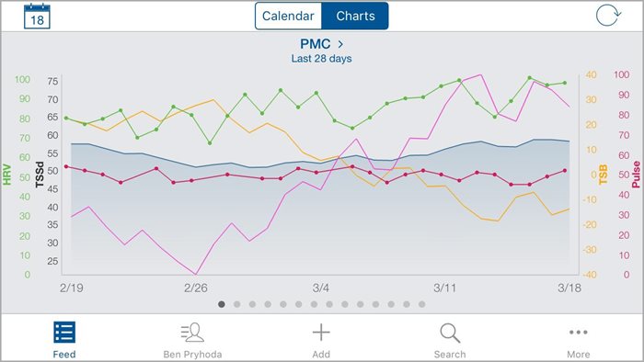
Task: Jump to last chart page dot
Action: 421,304
